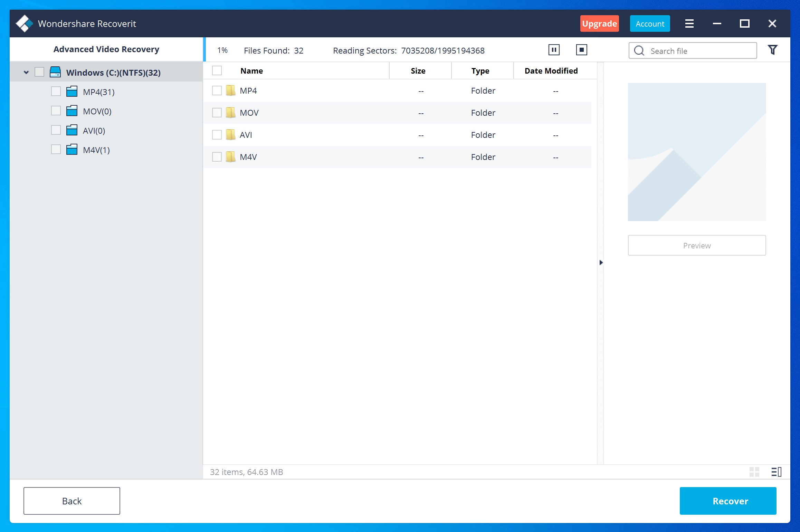
Task: Select MP4(31) in the tree
Action: point(99,92)
